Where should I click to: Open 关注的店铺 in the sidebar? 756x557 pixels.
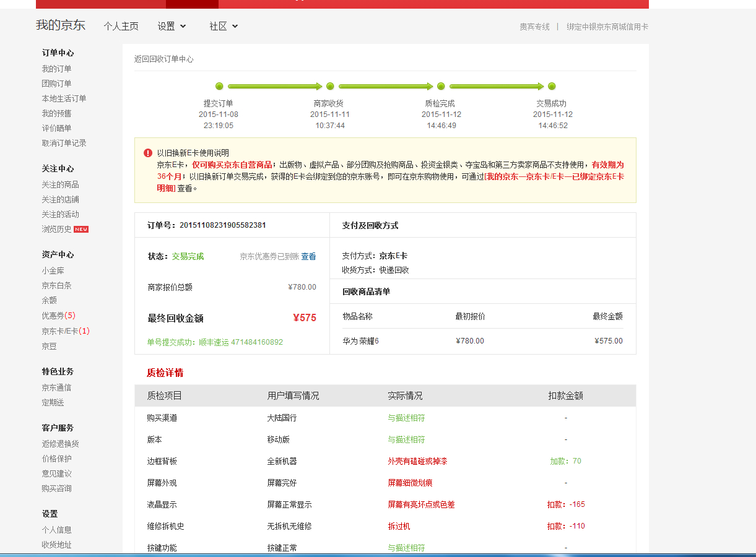tap(61, 199)
